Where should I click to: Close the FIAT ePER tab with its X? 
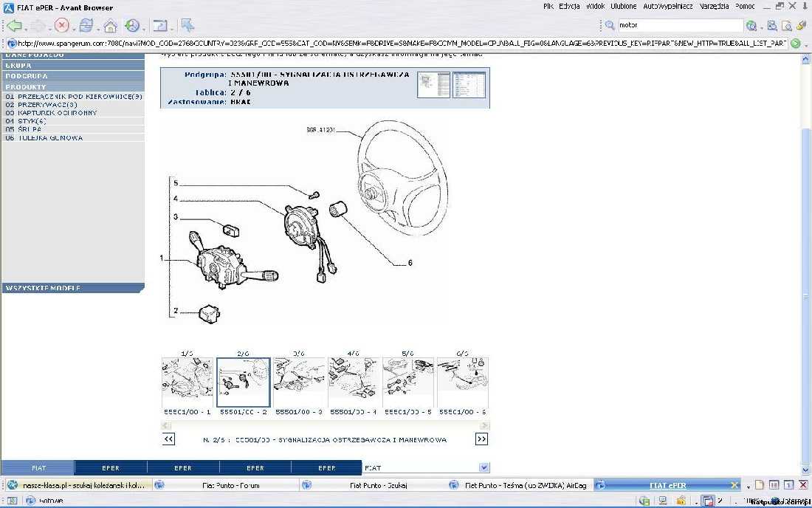(734, 485)
